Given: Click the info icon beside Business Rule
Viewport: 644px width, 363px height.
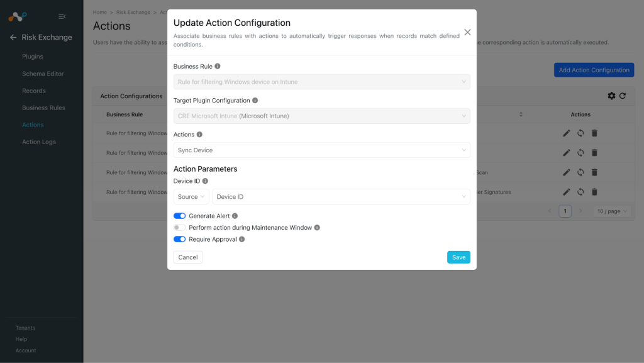Looking at the screenshot, I should coord(218,66).
